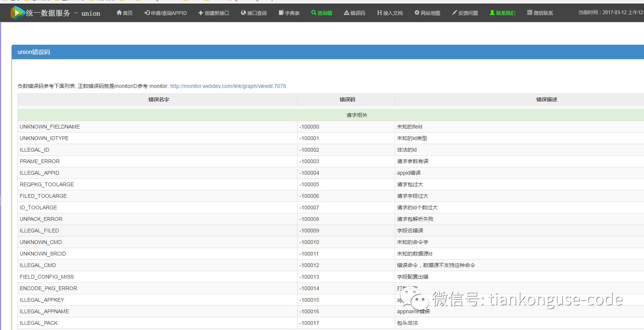Open the 反馈问题 menu item

coord(465,13)
